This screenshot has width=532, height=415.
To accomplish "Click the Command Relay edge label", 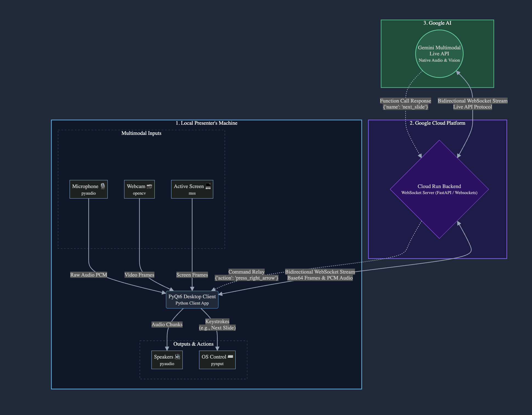I will (x=246, y=275).
